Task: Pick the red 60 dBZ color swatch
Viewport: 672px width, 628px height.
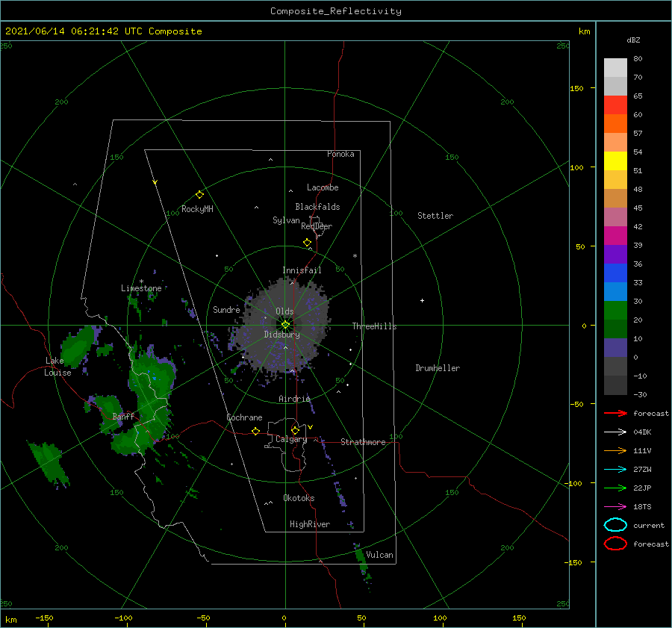Action: pyautogui.click(x=615, y=105)
